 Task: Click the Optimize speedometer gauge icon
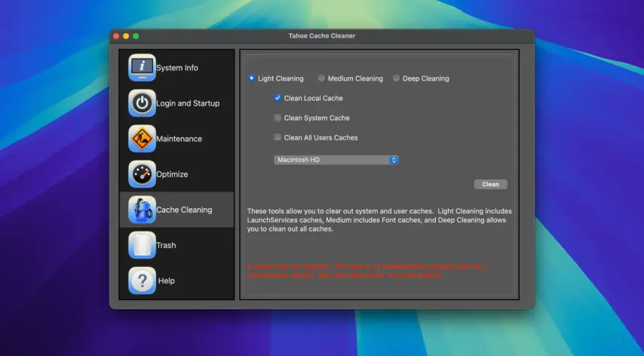click(142, 174)
